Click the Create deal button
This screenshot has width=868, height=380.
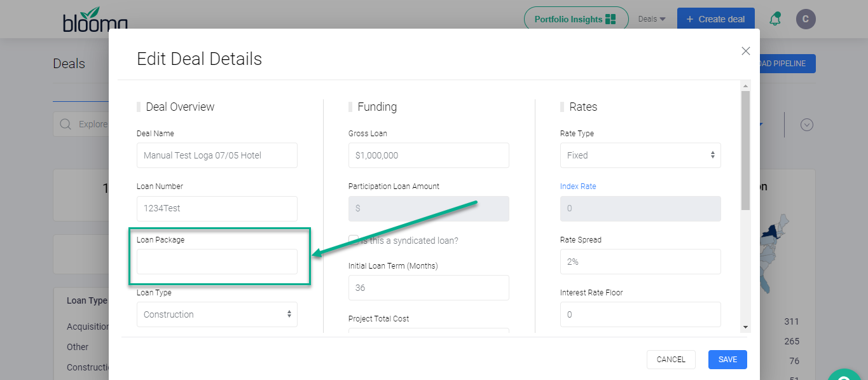coord(715,19)
